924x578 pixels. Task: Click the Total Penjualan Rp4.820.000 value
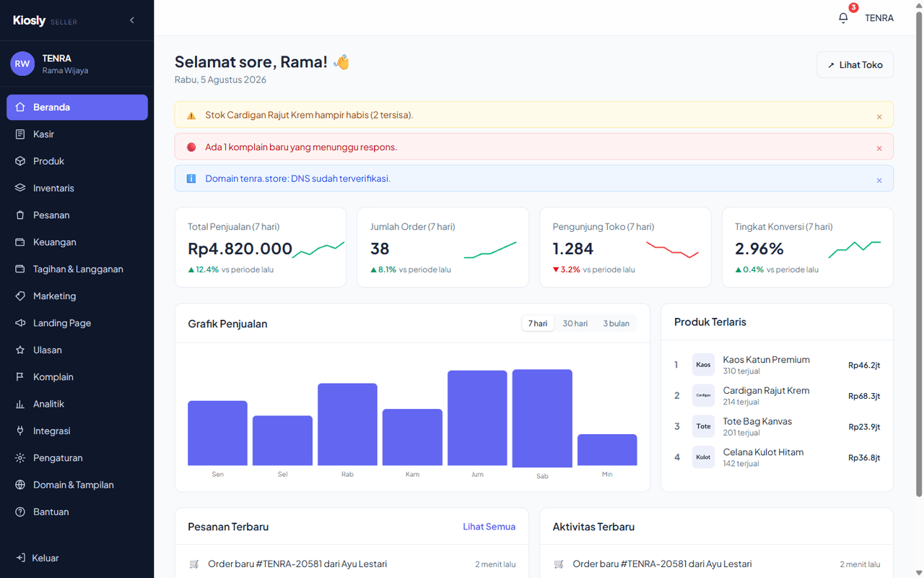click(240, 249)
